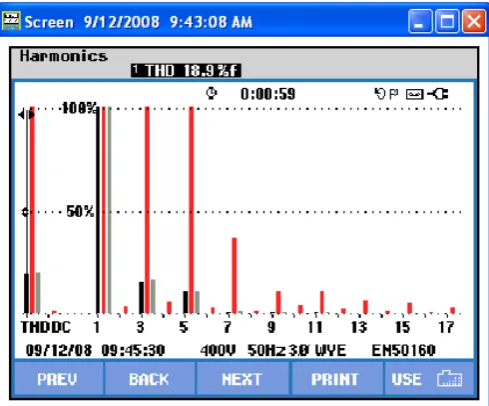Click harmonic number 11 label
Viewport: 489px width, 406px height.
click(315, 327)
